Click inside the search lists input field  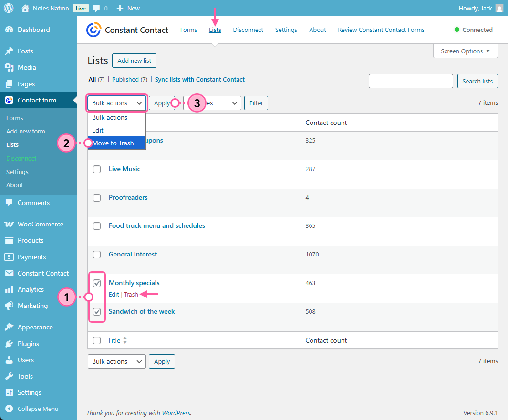coord(411,81)
